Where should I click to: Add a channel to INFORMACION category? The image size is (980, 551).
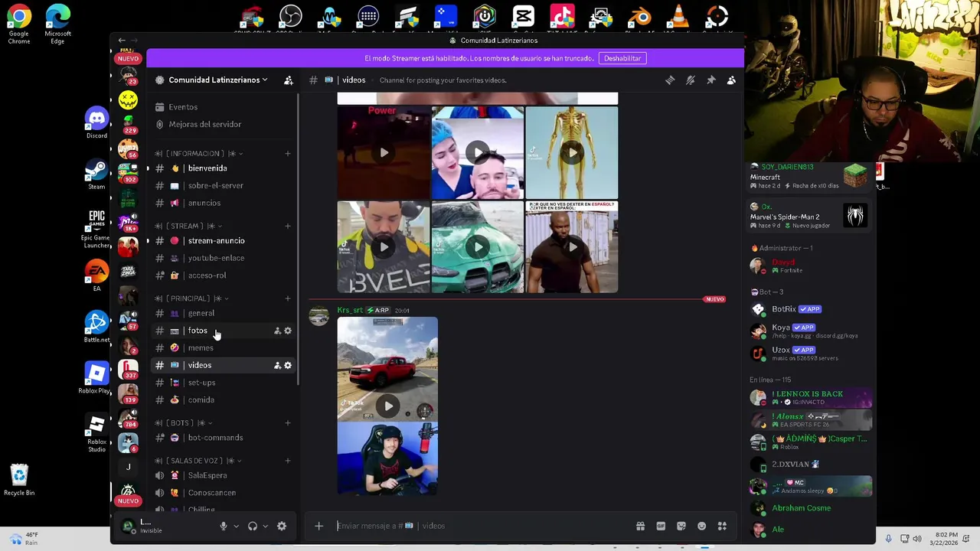point(288,153)
